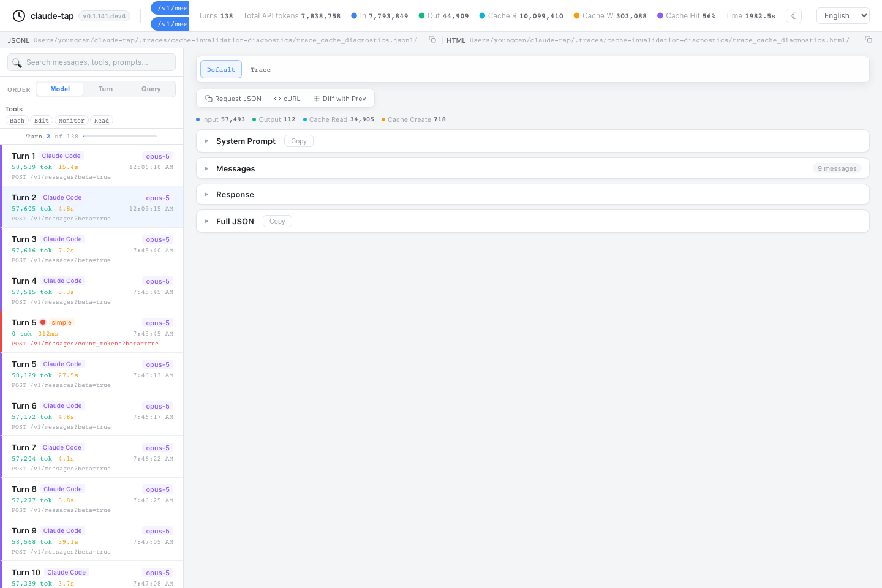Open Request JSON view
Viewport: 882px width, 588px height.
pyautogui.click(x=233, y=99)
